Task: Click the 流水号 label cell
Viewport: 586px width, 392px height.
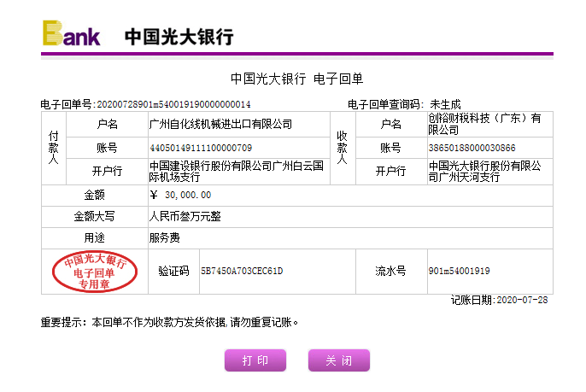Action: [x=391, y=271]
